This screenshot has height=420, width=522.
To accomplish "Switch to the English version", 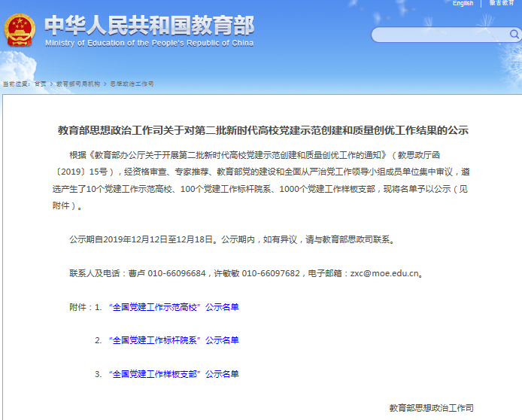I will [x=463, y=3].
